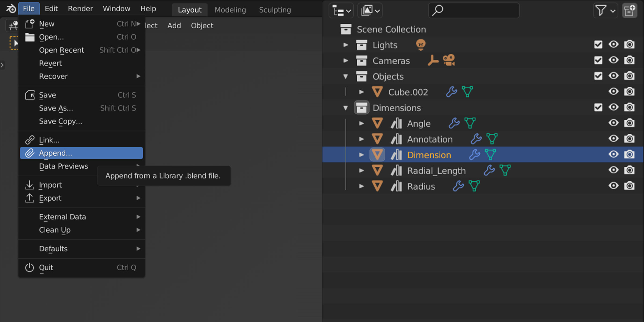Screen dimensions: 644x322
Task: Uncheck the Lights collection exclude checkbox
Action: 598,45
